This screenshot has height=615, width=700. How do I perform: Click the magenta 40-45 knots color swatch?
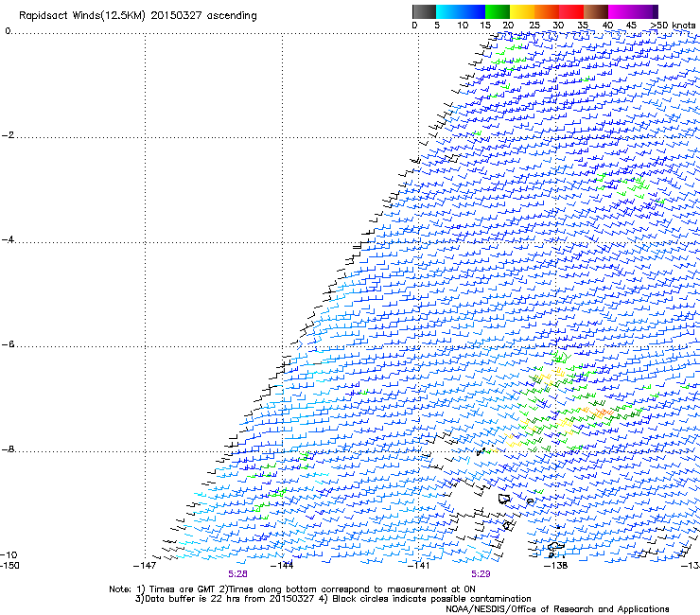pyautogui.click(x=621, y=11)
